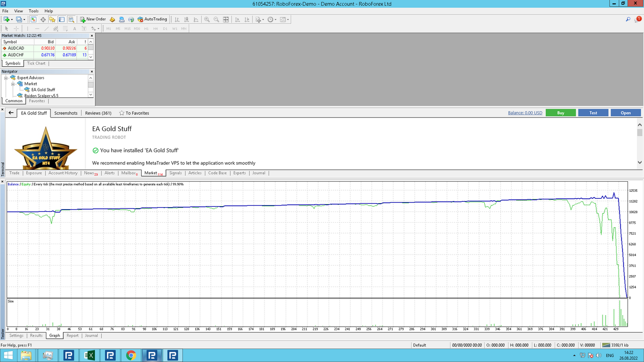
Task: Switch to the Reviews (361) tab
Action: (x=98, y=113)
